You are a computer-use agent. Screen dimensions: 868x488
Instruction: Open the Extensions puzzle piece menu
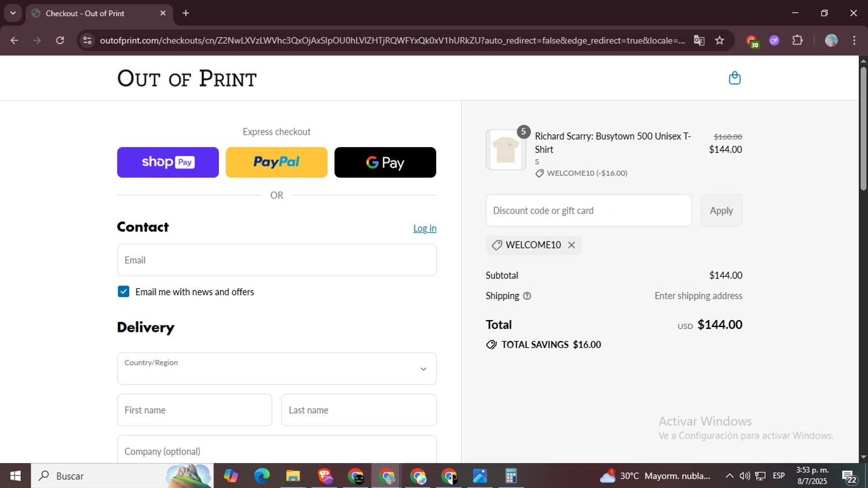point(797,41)
